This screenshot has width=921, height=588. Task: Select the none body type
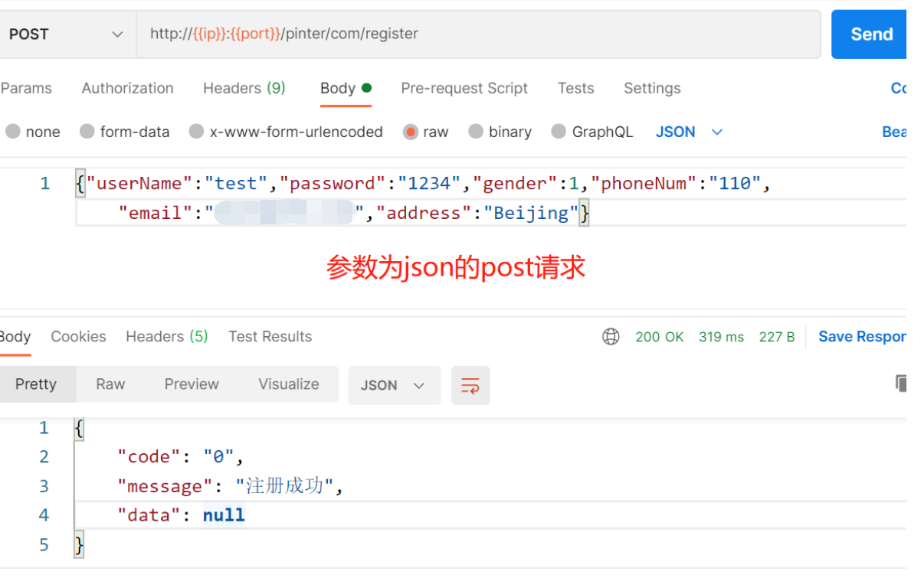click(13, 132)
